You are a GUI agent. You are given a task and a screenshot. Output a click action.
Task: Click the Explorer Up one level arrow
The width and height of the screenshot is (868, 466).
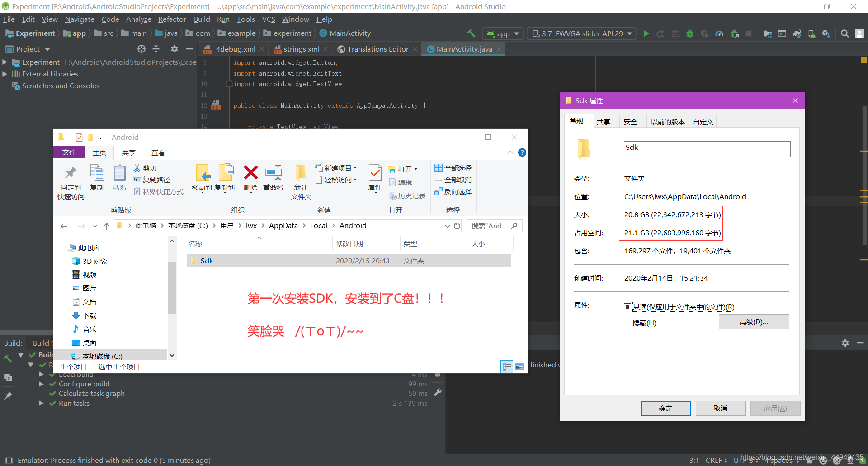click(x=107, y=226)
